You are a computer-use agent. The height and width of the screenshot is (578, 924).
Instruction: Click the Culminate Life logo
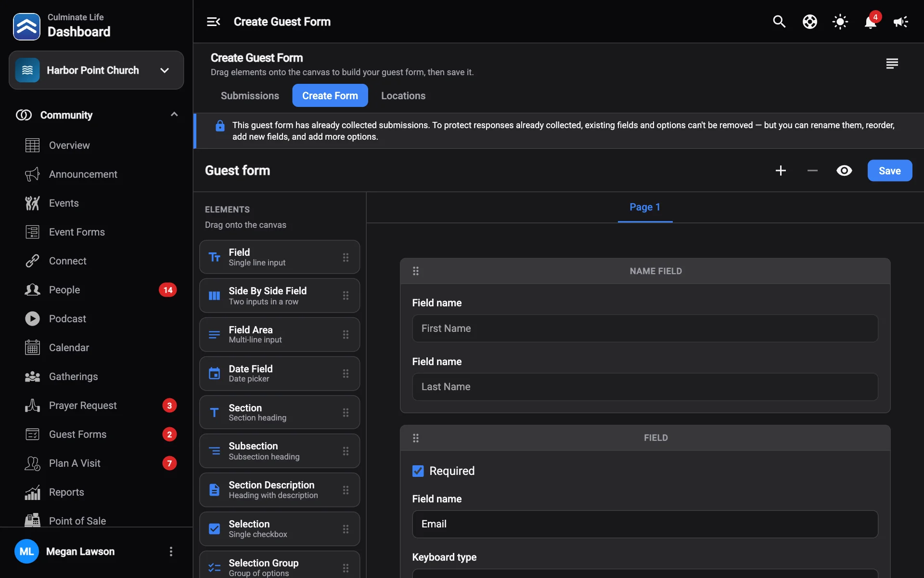(26, 26)
